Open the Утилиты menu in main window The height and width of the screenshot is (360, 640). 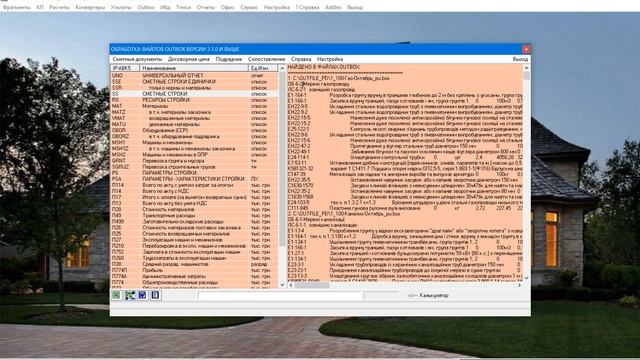point(121,7)
